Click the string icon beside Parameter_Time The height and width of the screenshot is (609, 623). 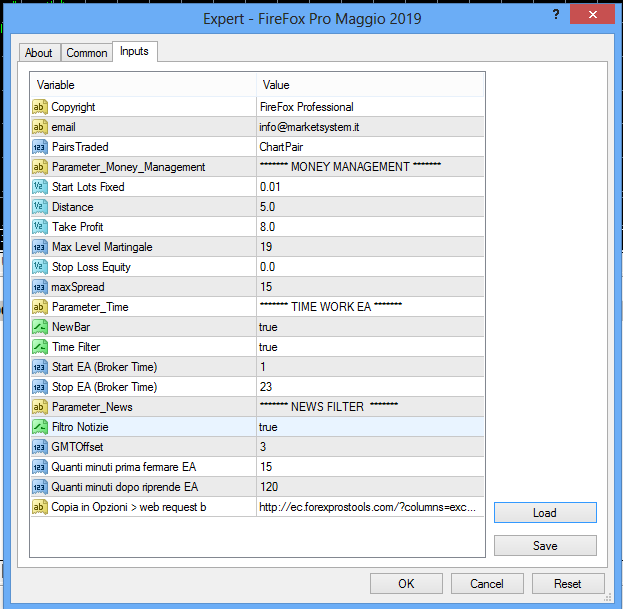pos(40,307)
